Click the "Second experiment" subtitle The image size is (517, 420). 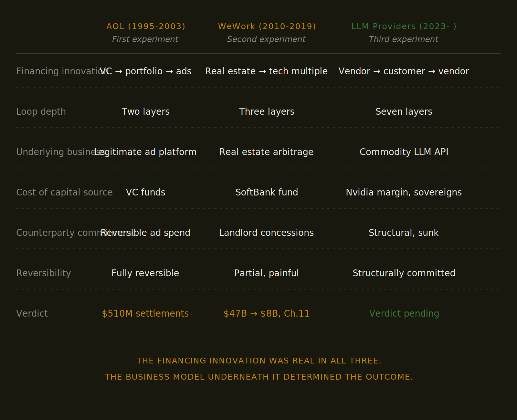(266, 39)
